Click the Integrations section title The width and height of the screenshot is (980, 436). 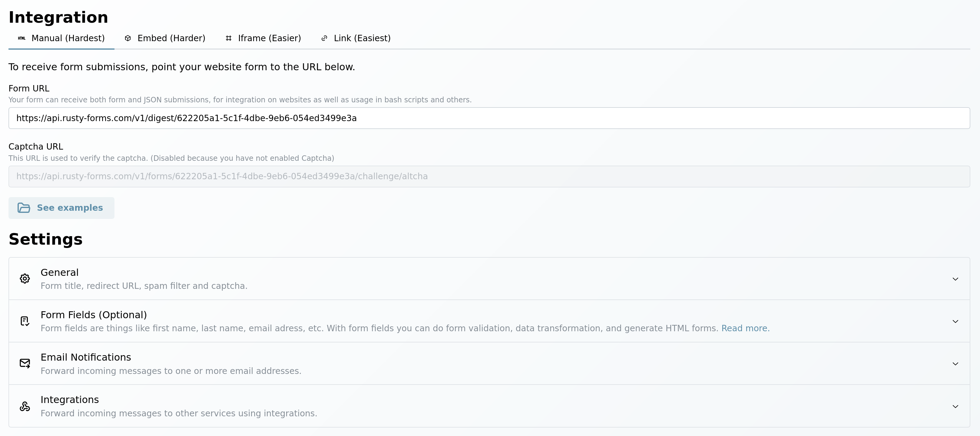coord(70,400)
